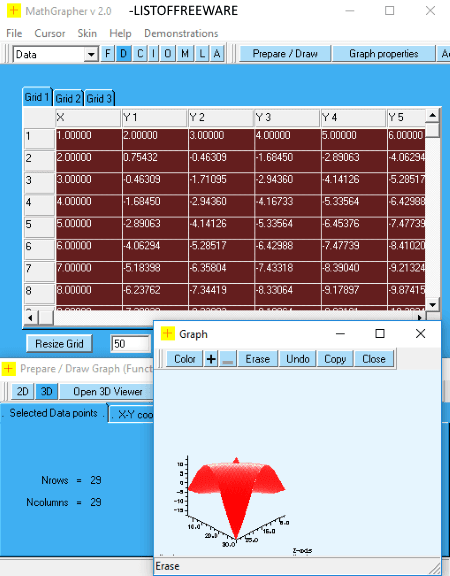The width and height of the screenshot is (450, 576).
Task: Select the Y 1 column header
Action: tap(155, 118)
